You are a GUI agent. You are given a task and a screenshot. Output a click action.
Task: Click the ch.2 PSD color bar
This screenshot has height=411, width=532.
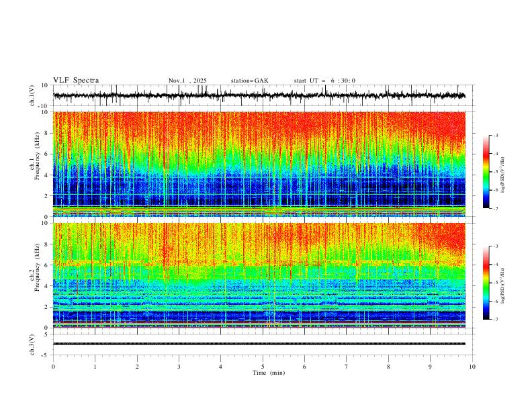coord(486,283)
